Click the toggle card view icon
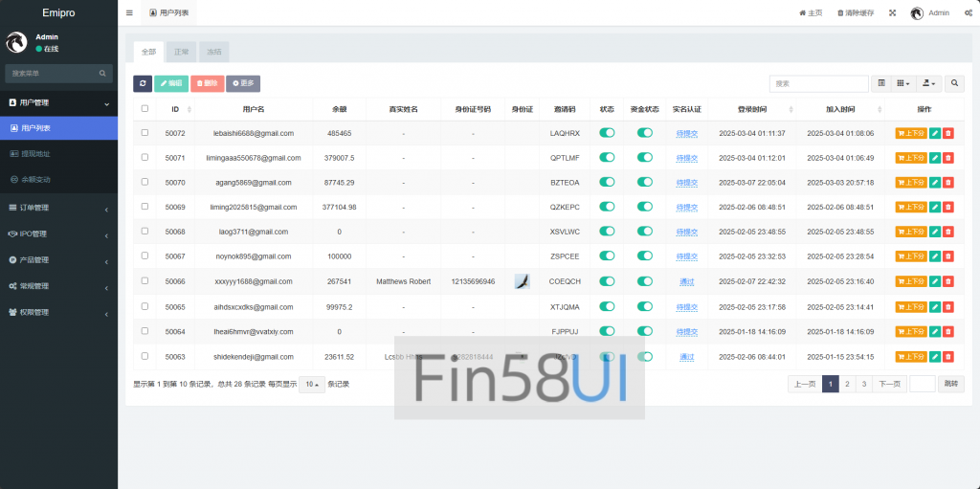 point(881,84)
